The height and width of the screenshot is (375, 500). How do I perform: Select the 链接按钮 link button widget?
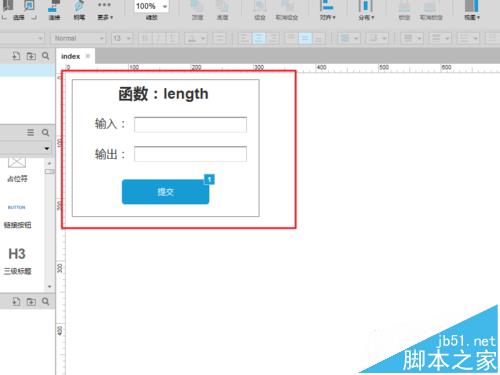tap(17, 216)
